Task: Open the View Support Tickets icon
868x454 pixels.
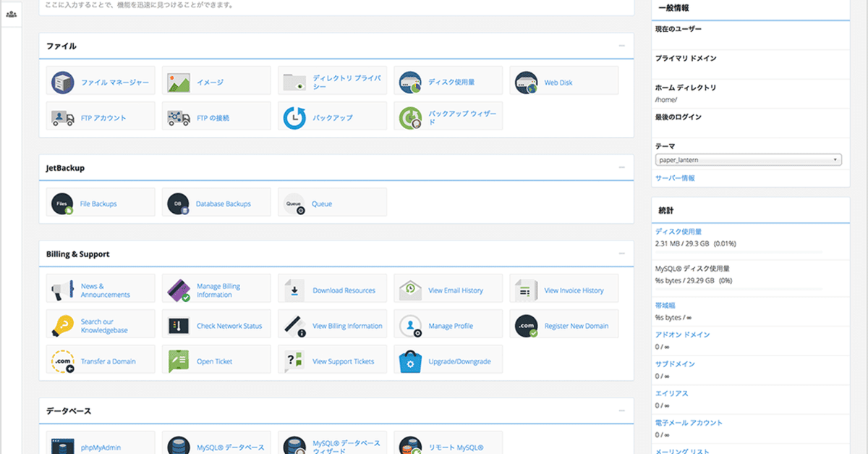Action: point(294,361)
